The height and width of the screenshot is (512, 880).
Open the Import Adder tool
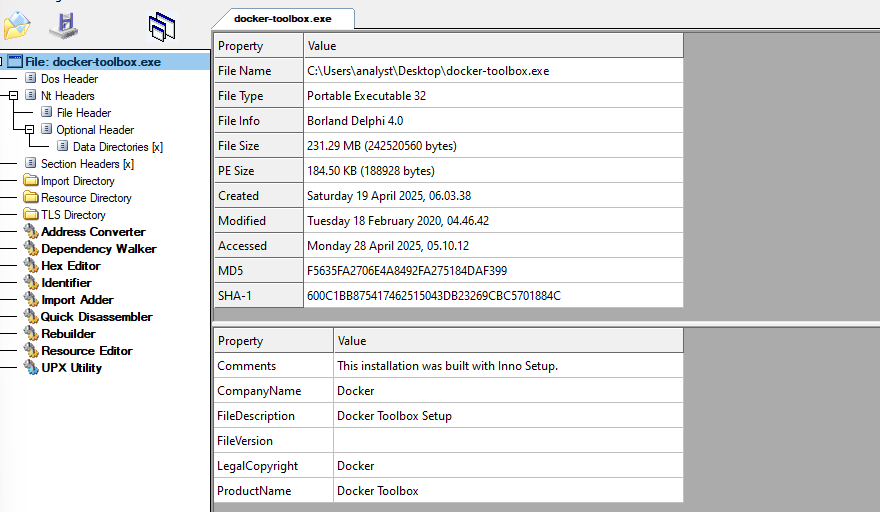point(77,300)
